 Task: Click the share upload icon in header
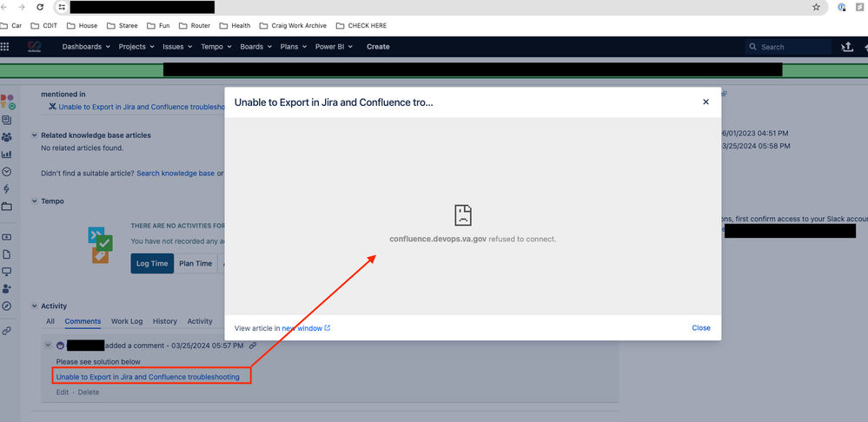[847, 47]
